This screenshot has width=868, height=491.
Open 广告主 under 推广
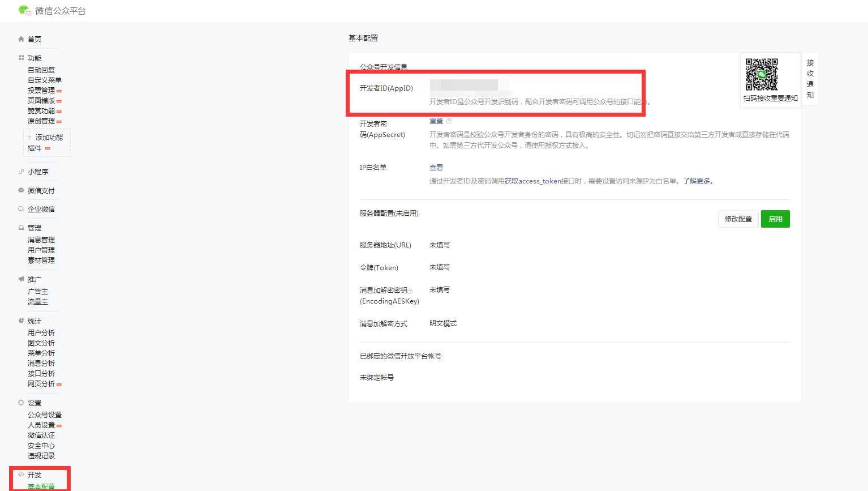[x=38, y=291]
